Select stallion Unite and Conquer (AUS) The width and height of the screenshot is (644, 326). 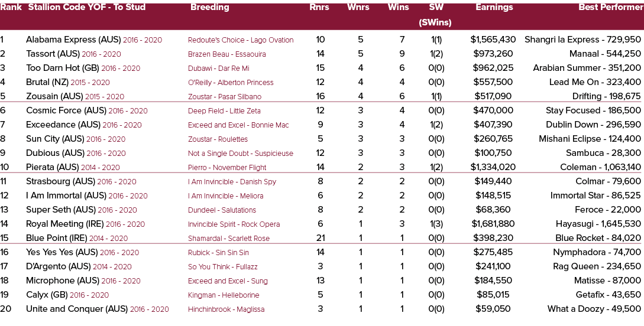coord(77,309)
